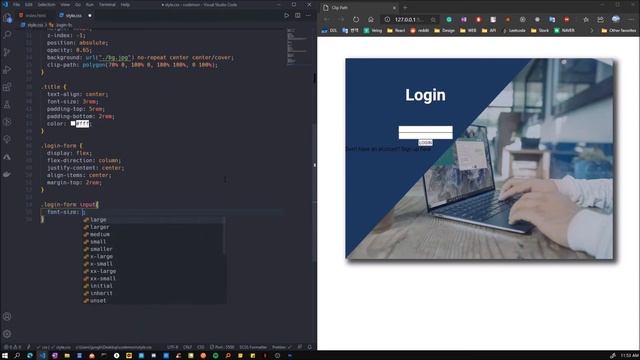The height and width of the screenshot is (360, 640).
Task: Open Edge from the taskbar
Action: tap(30, 356)
